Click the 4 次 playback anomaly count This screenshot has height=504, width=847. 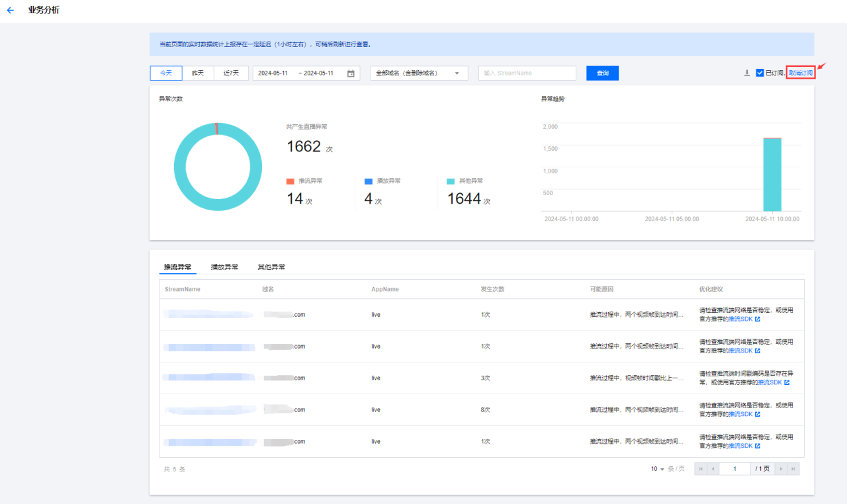(x=373, y=198)
